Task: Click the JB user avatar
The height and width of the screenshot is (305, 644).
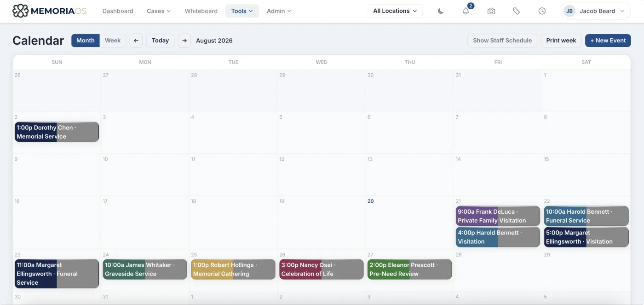Action: [x=569, y=11]
